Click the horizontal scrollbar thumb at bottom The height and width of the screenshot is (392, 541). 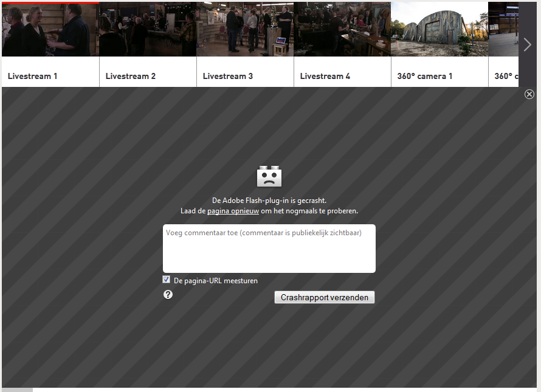17,390
